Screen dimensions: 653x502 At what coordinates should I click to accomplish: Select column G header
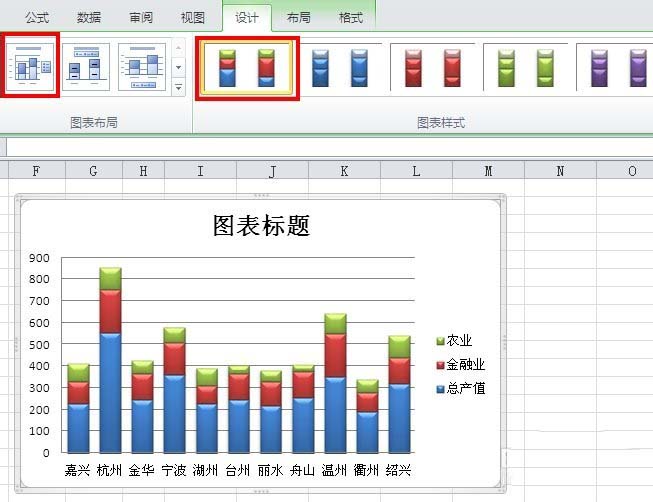coord(94,171)
